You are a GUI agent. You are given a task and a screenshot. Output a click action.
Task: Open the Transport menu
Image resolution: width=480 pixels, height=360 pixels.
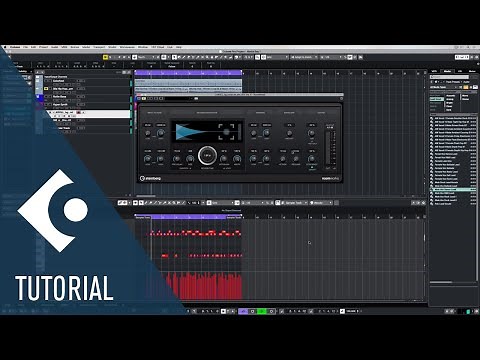click(x=99, y=47)
